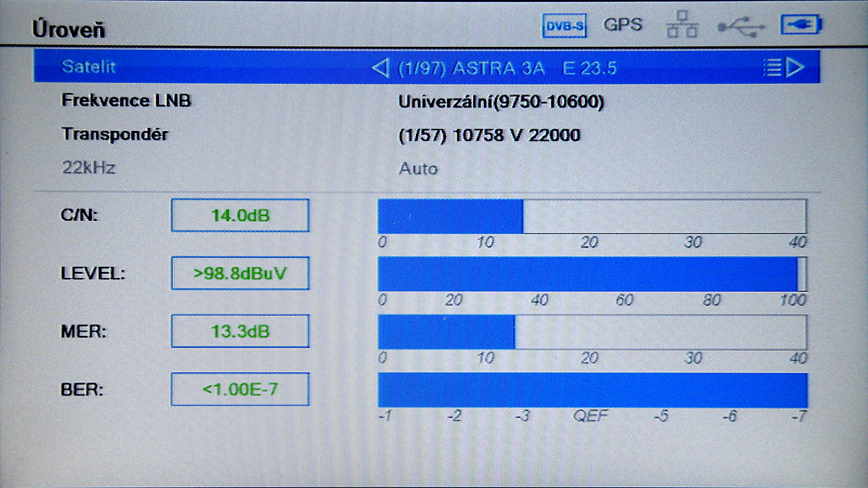
Task: Click the 22kHz Auto value
Action: click(418, 168)
